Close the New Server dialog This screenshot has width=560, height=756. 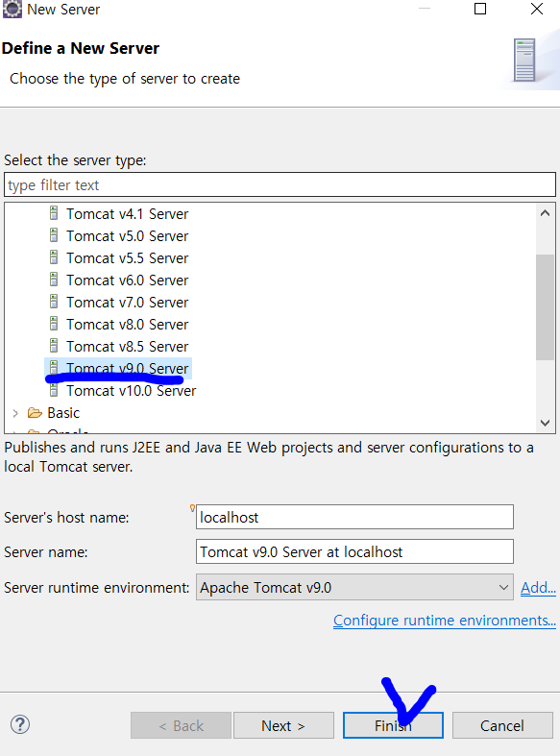click(537, 9)
